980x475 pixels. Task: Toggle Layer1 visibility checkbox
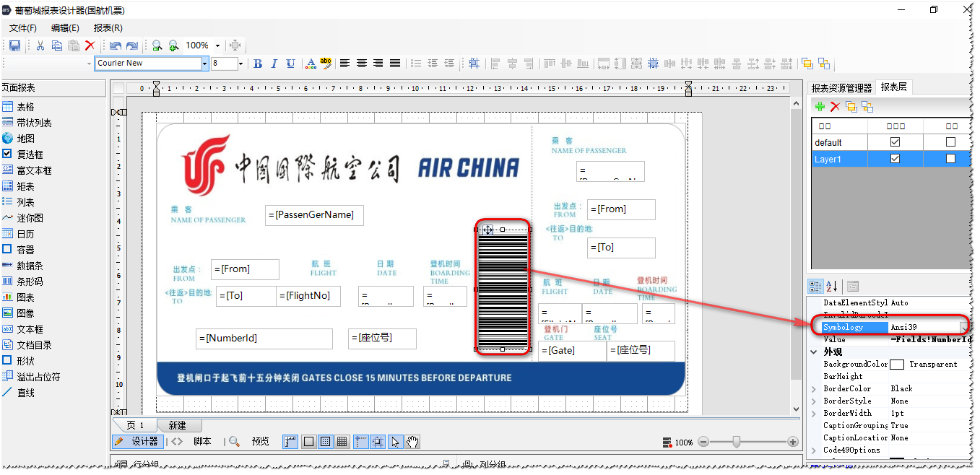point(896,159)
